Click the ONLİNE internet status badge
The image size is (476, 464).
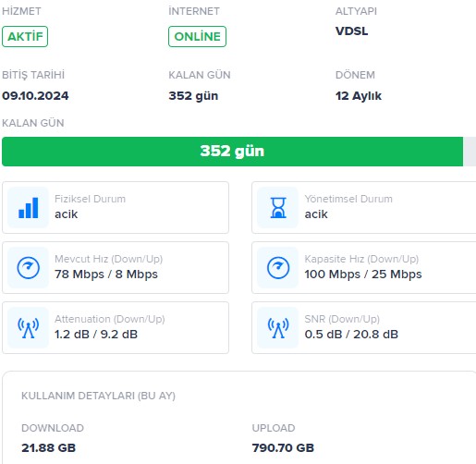tap(197, 37)
